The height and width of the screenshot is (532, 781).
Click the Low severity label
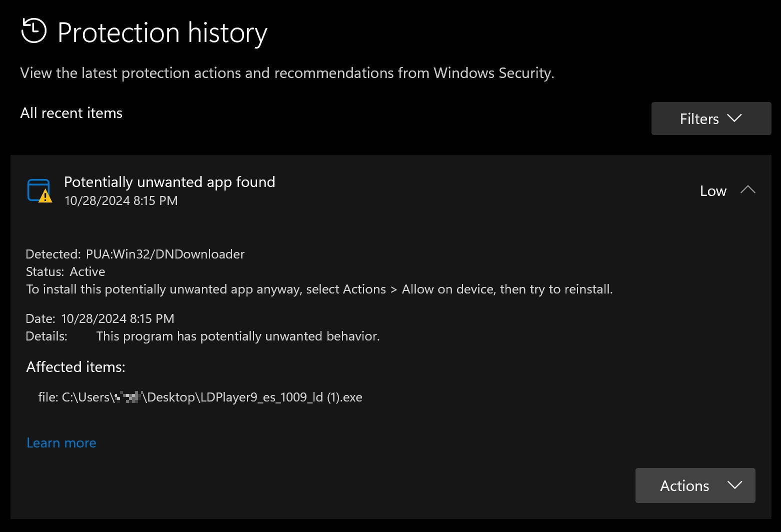713,190
